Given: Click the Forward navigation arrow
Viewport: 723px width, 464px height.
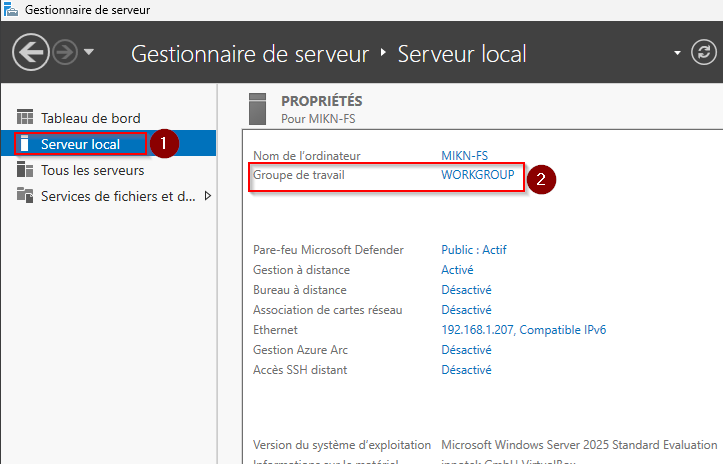Looking at the screenshot, I should click(x=65, y=52).
